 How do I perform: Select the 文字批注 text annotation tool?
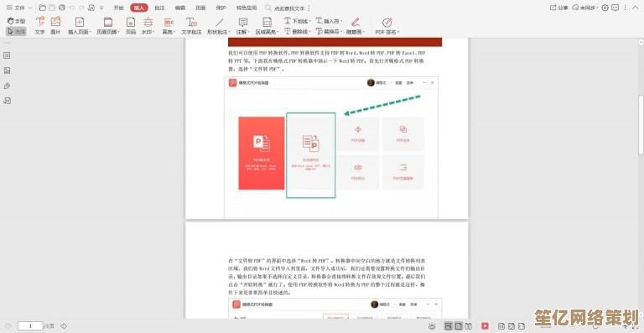pyautogui.click(x=191, y=26)
